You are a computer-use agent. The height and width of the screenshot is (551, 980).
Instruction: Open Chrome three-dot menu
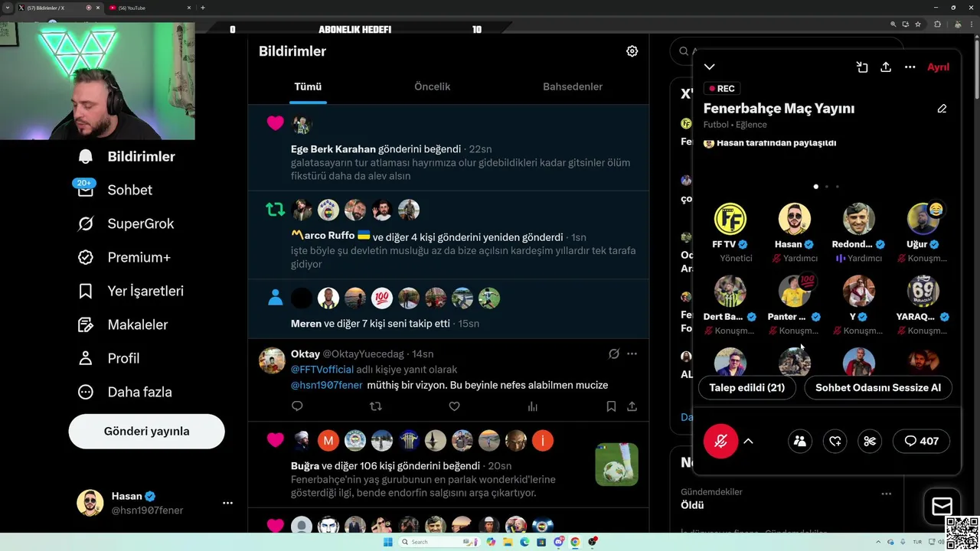point(970,24)
